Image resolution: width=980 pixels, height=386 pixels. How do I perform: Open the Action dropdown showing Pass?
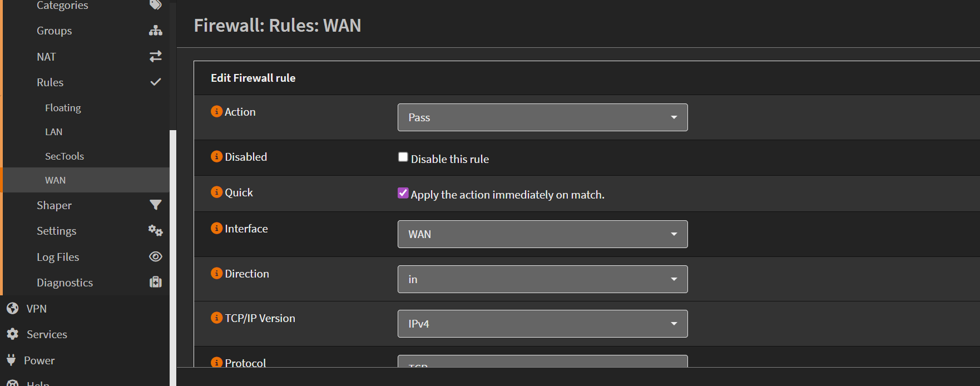tap(542, 117)
